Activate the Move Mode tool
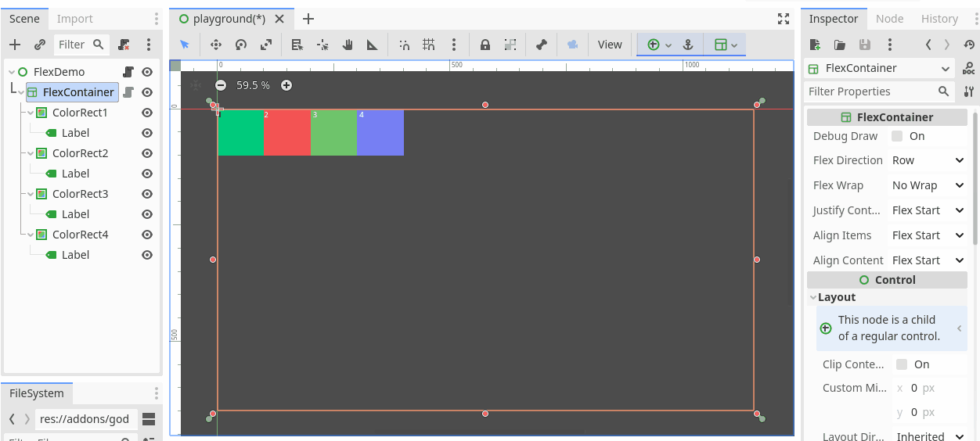Viewport: 980px width, 441px height. pyautogui.click(x=216, y=45)
